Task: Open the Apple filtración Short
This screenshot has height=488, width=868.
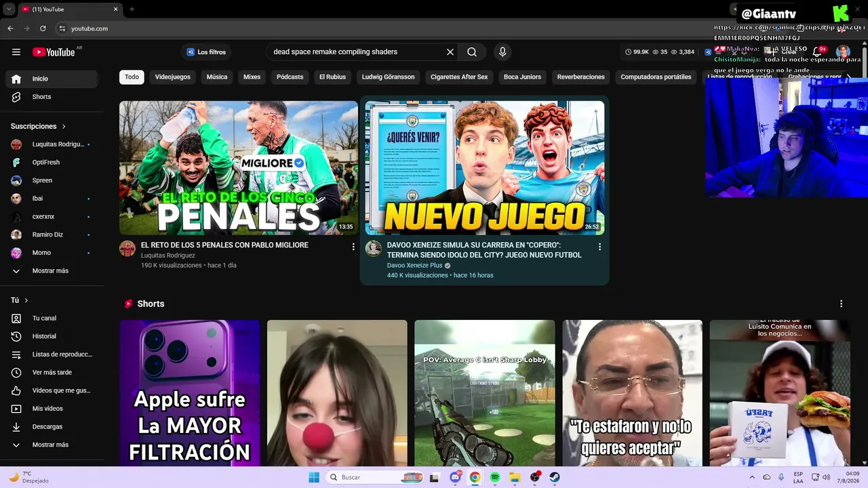Action: pos(190,393)
